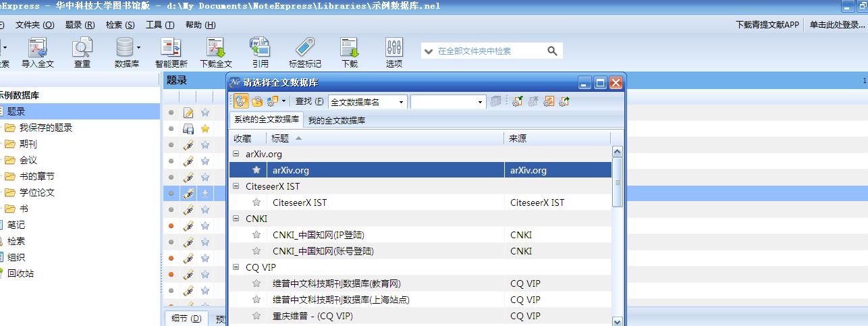The image size is (868, 326).
Task: Click the 回收站 recycle bin icon
Action: [1, 273]
